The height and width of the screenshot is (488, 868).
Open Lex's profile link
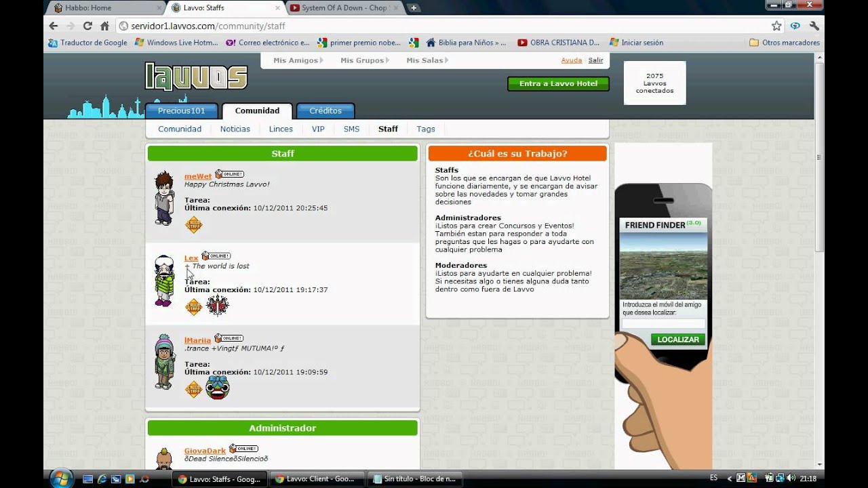191,258
